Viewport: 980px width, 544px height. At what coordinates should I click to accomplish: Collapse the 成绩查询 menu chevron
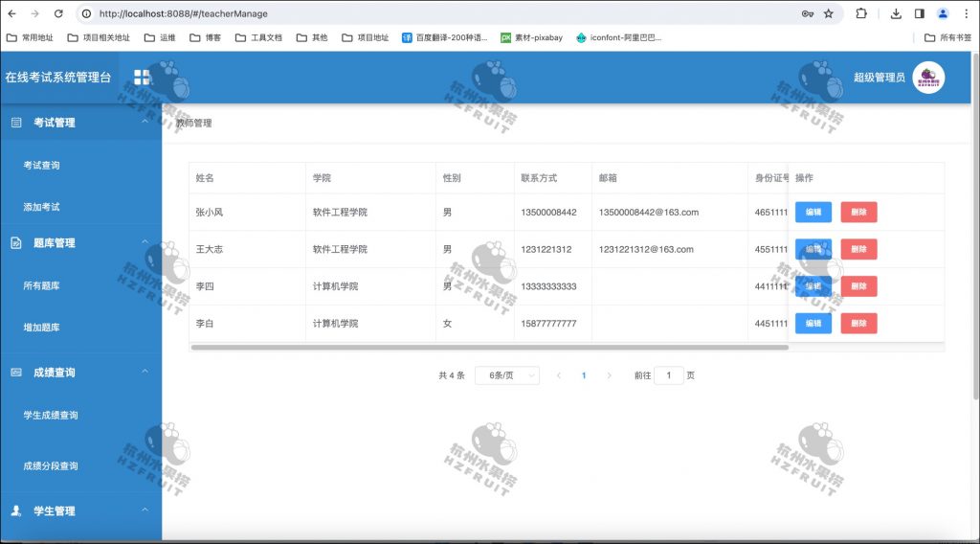[145, 372]
